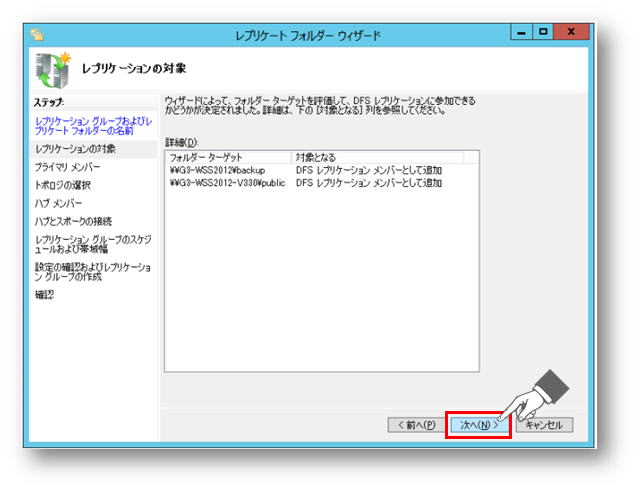Select the レプリケーションの対象 step
639x491 pixels.
click(75, 149)
